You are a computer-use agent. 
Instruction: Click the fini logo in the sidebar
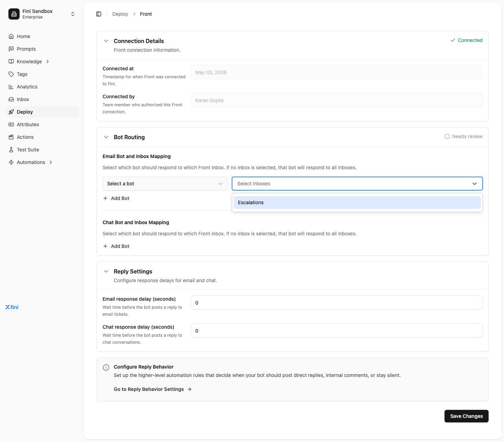[x=12, y=307]
